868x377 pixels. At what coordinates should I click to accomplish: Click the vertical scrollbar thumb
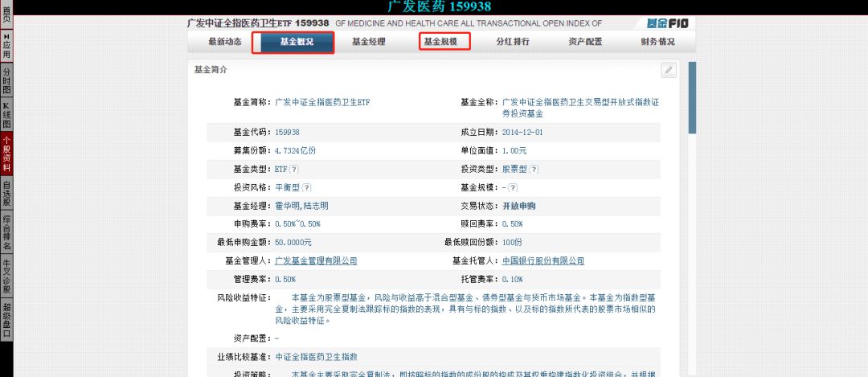(x=692, y=97)
